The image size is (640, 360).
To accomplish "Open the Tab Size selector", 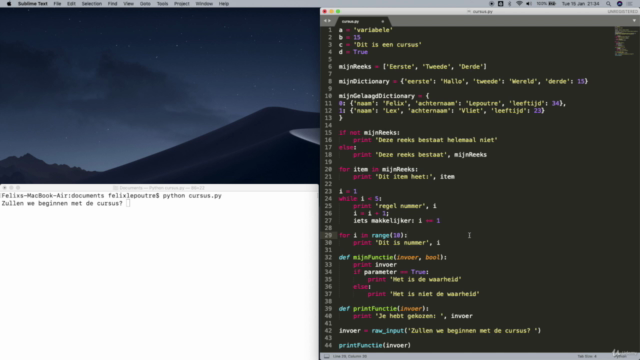I will click(x=587, y=356).
